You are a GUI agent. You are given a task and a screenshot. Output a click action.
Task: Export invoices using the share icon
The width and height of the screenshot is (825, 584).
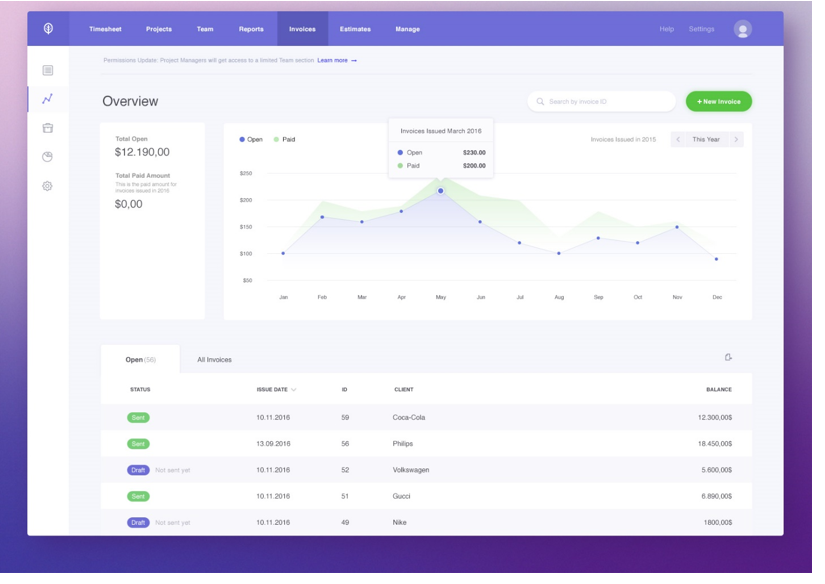tap(730, 355)
